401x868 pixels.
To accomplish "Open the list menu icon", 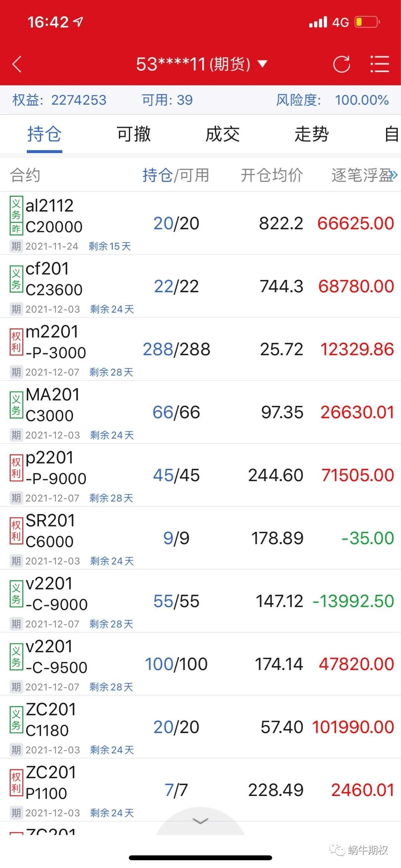I will tap(379, 64).
